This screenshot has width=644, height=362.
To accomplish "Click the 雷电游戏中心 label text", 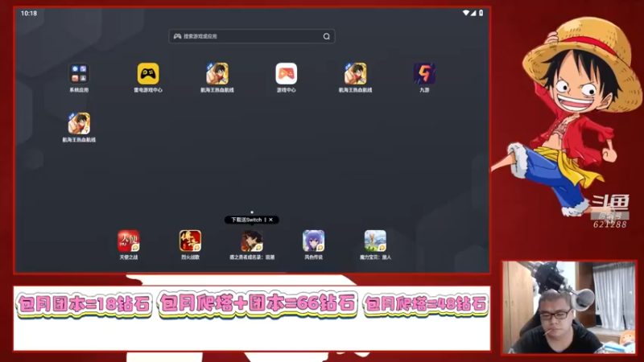I will click(x=148, y=90).
